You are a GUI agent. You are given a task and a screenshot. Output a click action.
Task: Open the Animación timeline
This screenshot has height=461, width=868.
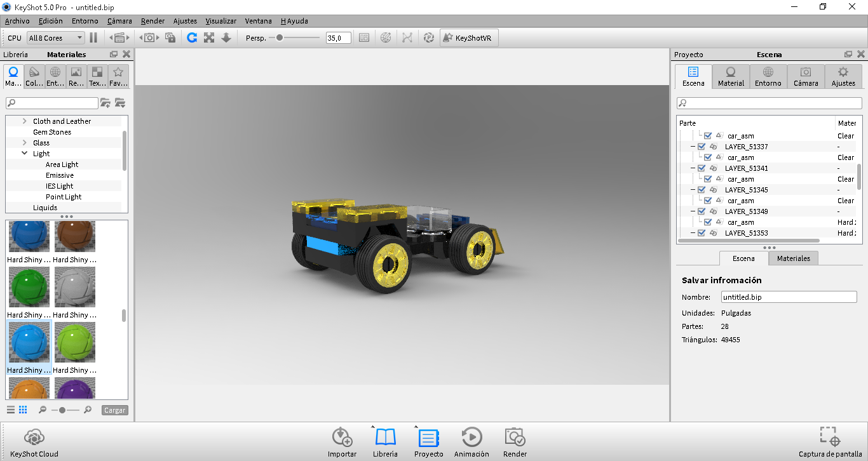471,443
